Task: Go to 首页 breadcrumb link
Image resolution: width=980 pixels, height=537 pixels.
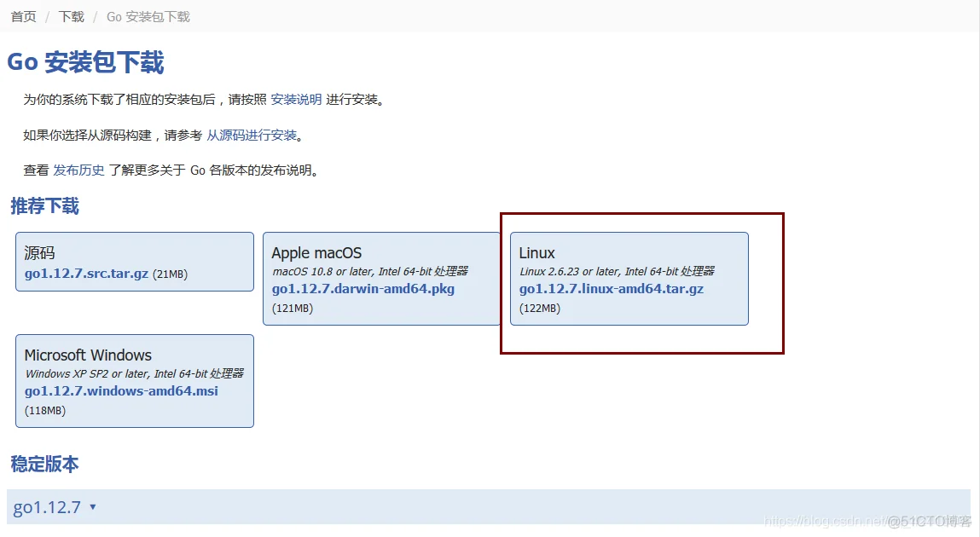Action: 24,17
